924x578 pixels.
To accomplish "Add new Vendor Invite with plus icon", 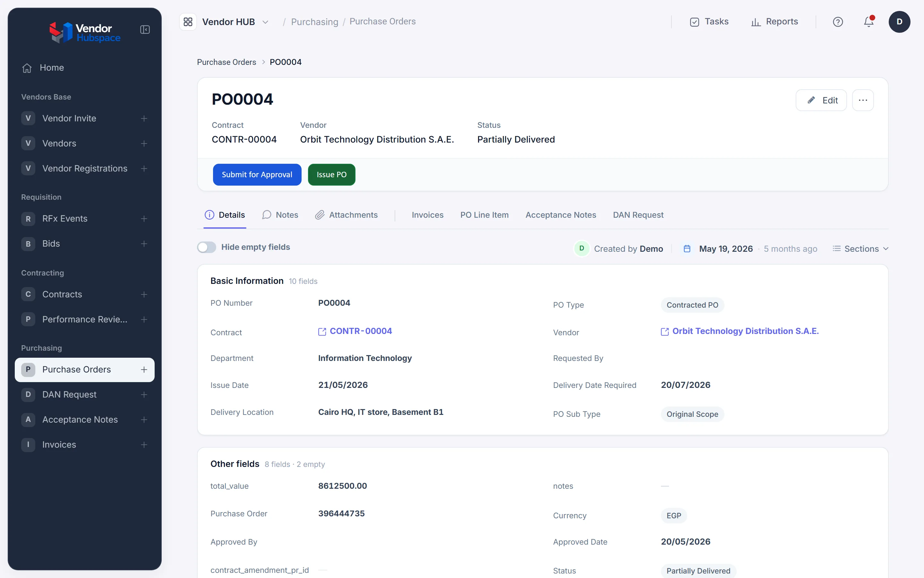I will [144, 118].
